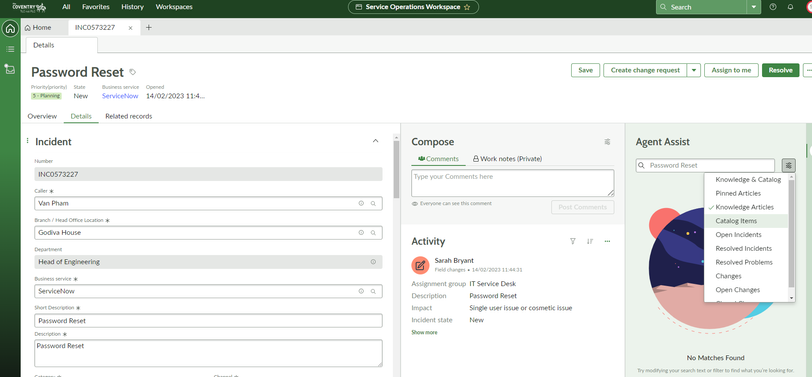Click the Activity filter funnel icon
812x377 pixels.
click(x=573, y=241)
